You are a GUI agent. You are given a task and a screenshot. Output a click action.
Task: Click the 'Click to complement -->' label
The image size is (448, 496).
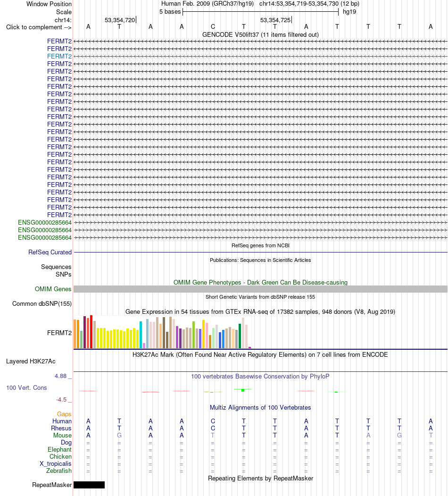pos(39,27)
